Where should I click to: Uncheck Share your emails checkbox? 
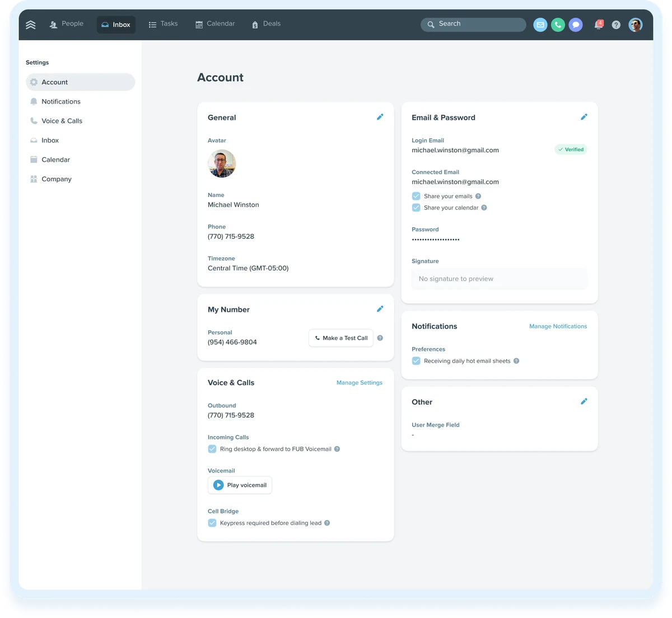pos(416,196)
